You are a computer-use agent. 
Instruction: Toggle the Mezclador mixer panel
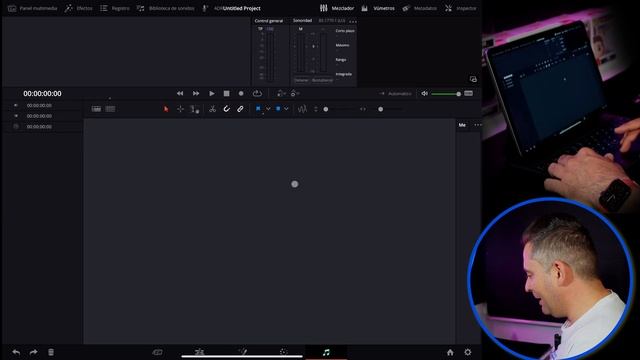[337, 8]
